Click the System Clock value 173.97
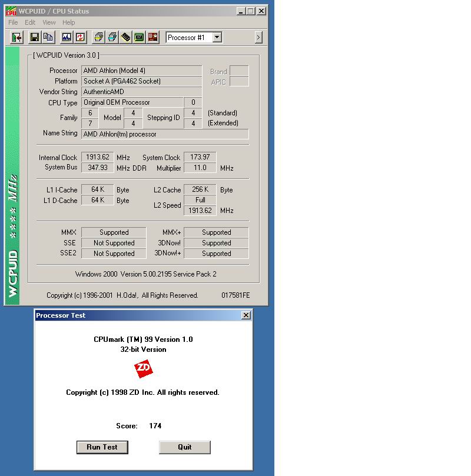 click(200, 157)
